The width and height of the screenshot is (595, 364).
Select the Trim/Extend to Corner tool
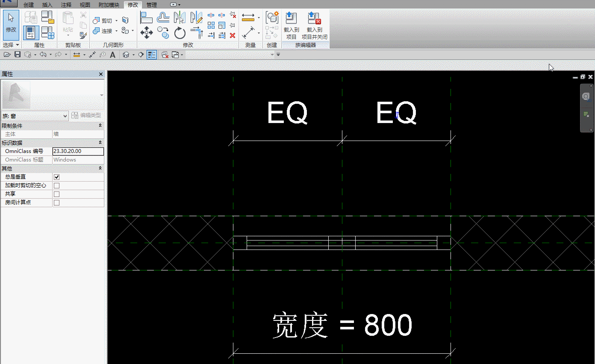196,33
